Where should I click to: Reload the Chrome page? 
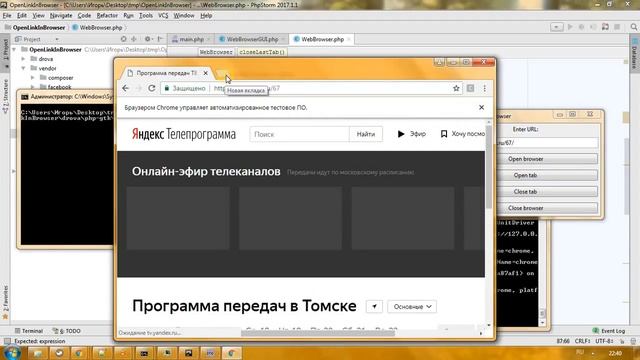(151, 88)
